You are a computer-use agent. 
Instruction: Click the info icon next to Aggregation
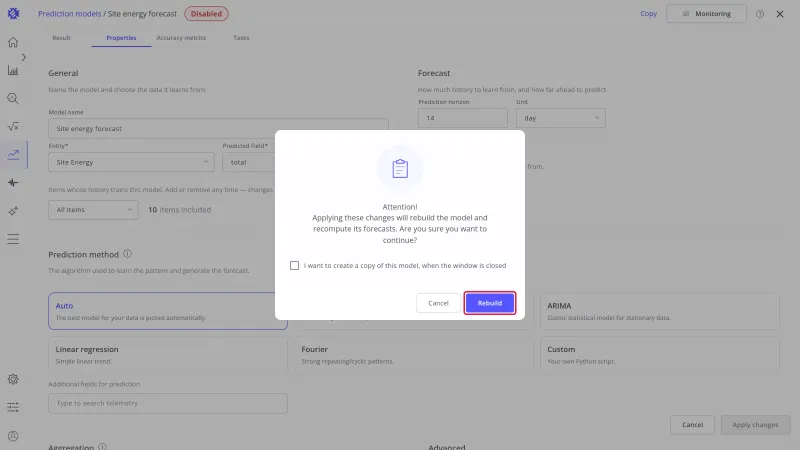pos(103,446)
